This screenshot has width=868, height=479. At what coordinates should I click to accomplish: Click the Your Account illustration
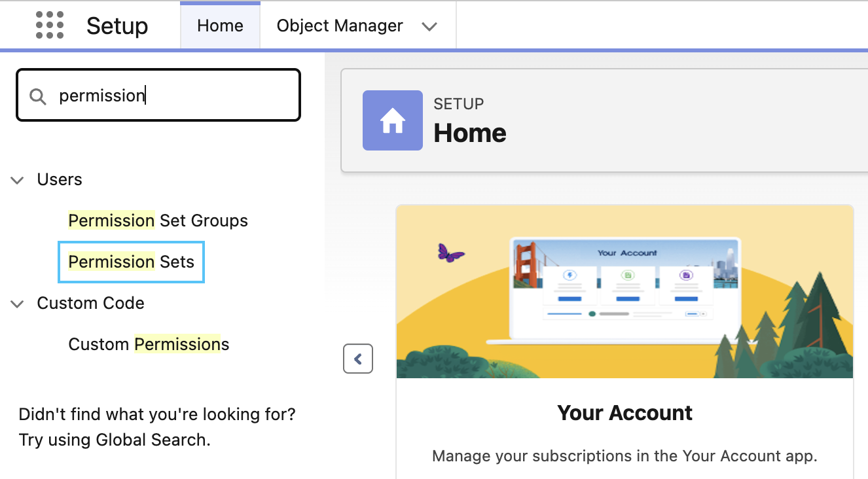click(624, 291)
